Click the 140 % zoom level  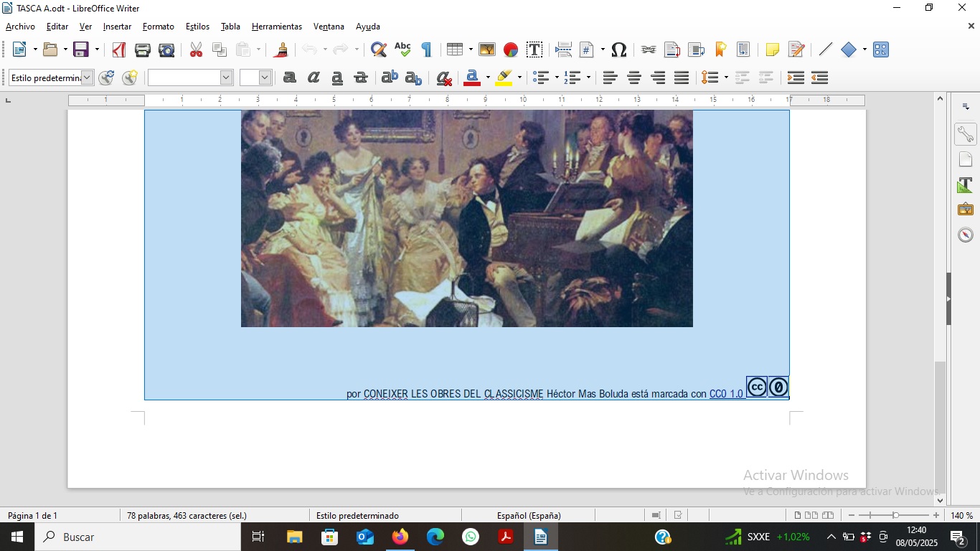point(961,515)
